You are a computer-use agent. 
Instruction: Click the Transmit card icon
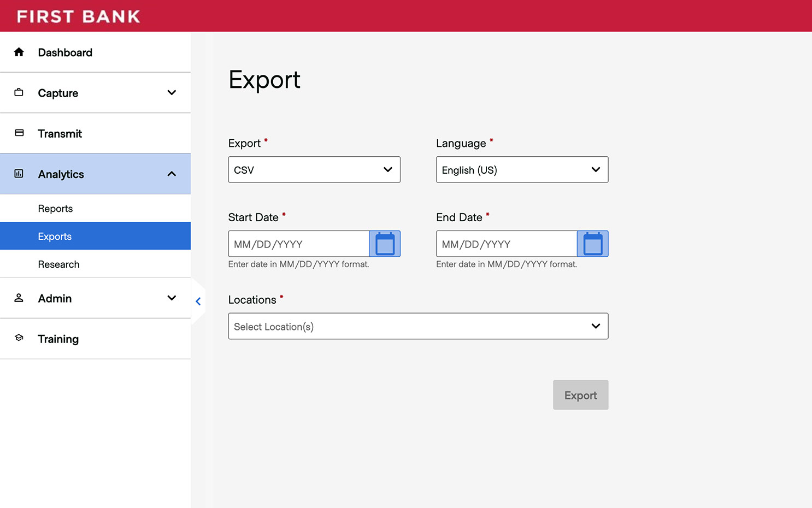point(19,133)
